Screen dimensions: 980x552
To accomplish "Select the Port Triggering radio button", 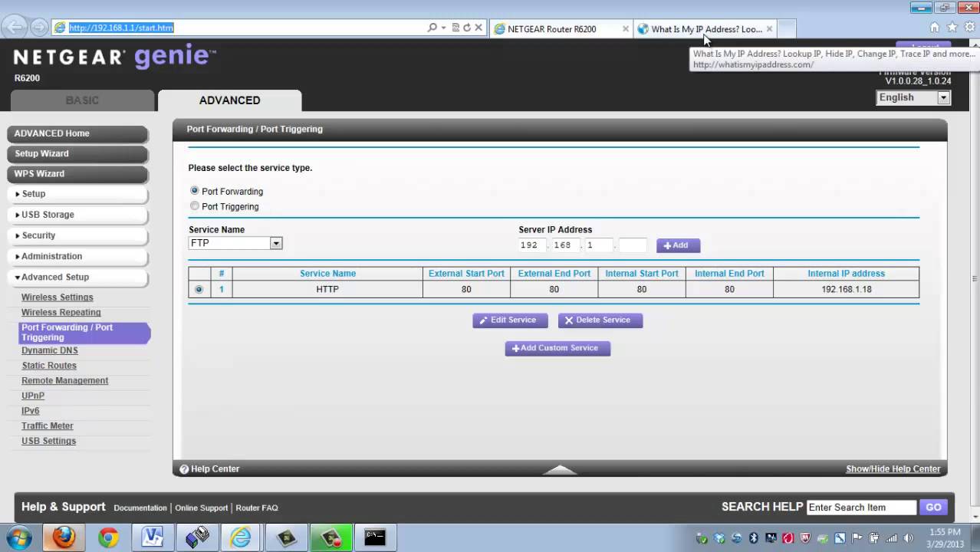I will coord(195,206).
